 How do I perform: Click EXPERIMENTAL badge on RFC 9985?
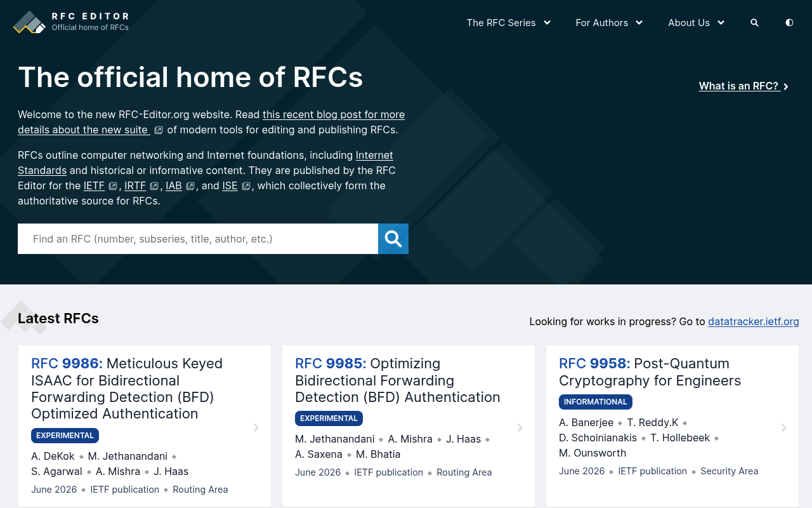click(x=329, y=418)
